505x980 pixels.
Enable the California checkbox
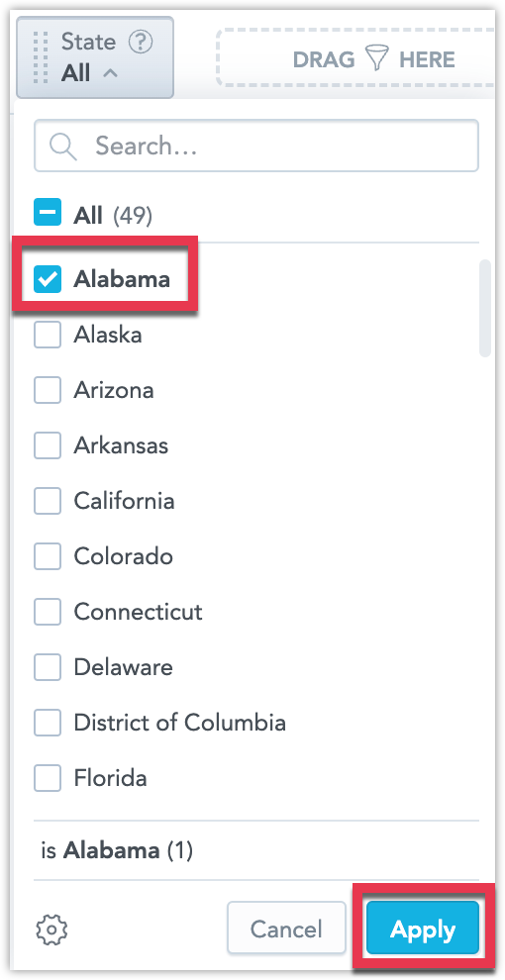[x=48, y=501]
